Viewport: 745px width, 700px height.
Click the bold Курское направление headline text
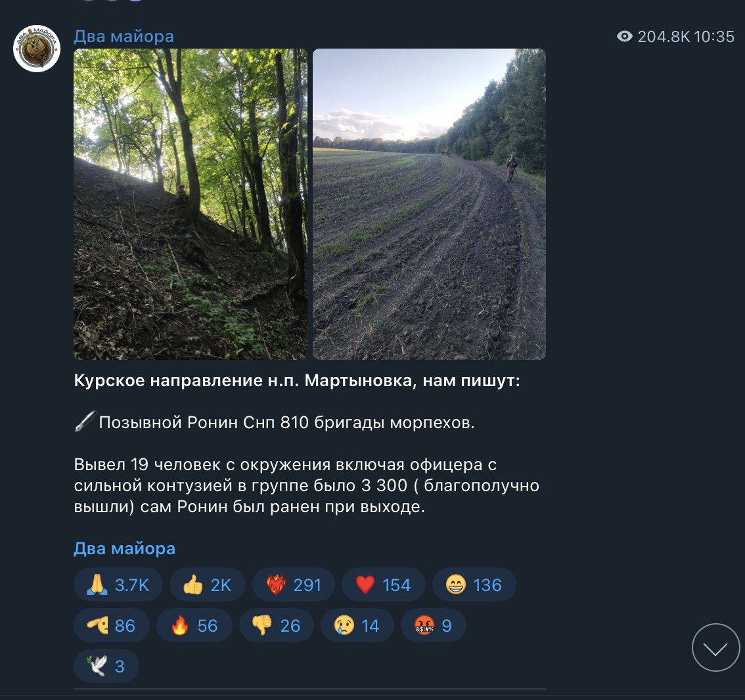[297, 380]
